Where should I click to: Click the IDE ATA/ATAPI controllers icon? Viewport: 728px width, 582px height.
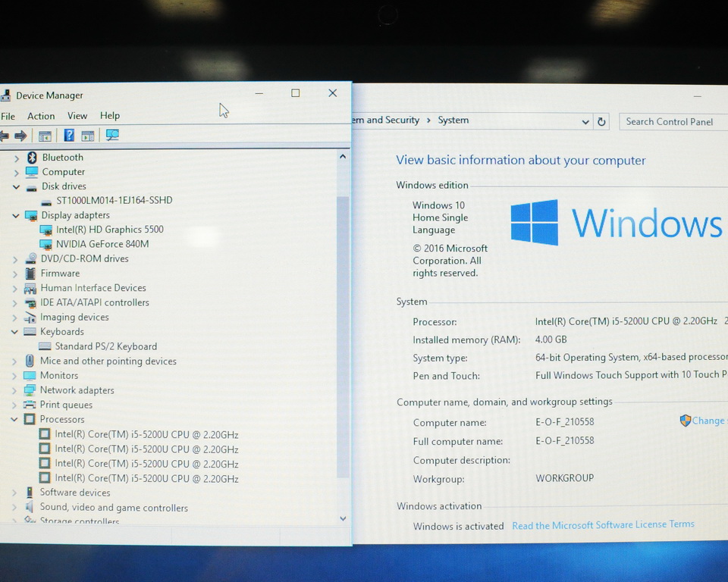(30, 303)
